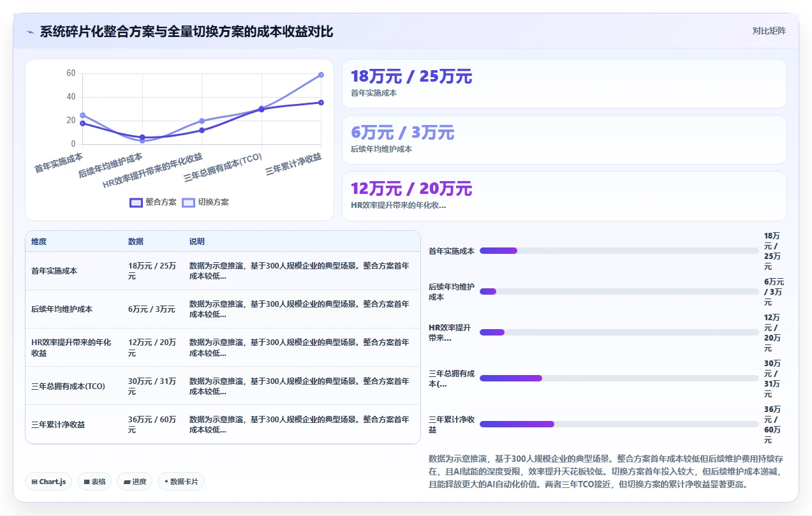Viewport: 812px width, 516px height.
Task: Toggle the 切换方案 legend swatch
Action: tap(188, 202)
